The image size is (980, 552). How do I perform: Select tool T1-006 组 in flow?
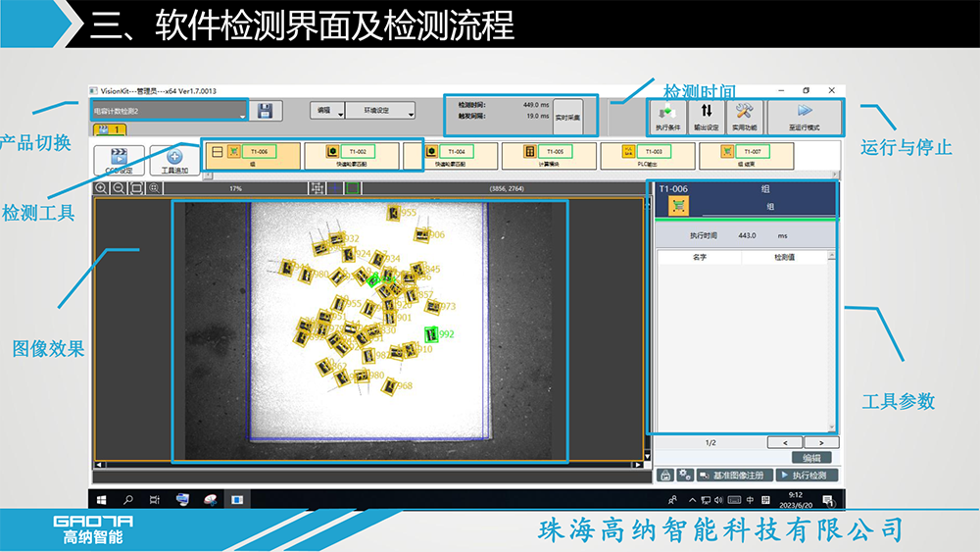tap(253, 156)
